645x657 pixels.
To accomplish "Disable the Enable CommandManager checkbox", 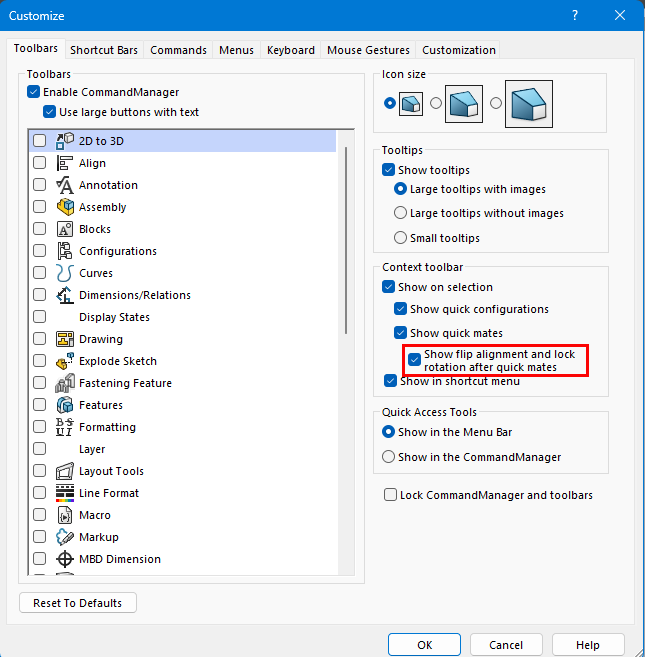I will pos(35,93).
